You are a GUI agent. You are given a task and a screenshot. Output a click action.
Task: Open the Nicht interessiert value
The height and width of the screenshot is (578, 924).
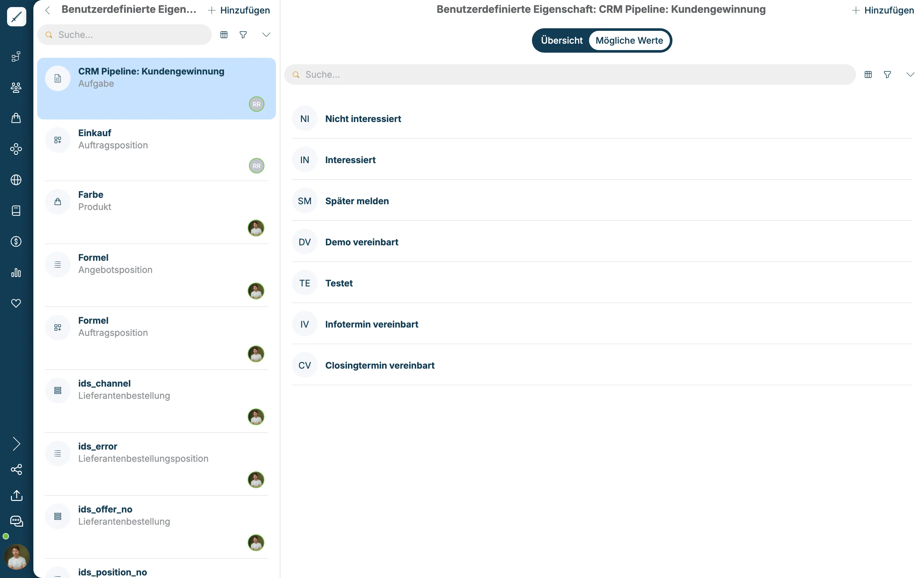(602, 118)
